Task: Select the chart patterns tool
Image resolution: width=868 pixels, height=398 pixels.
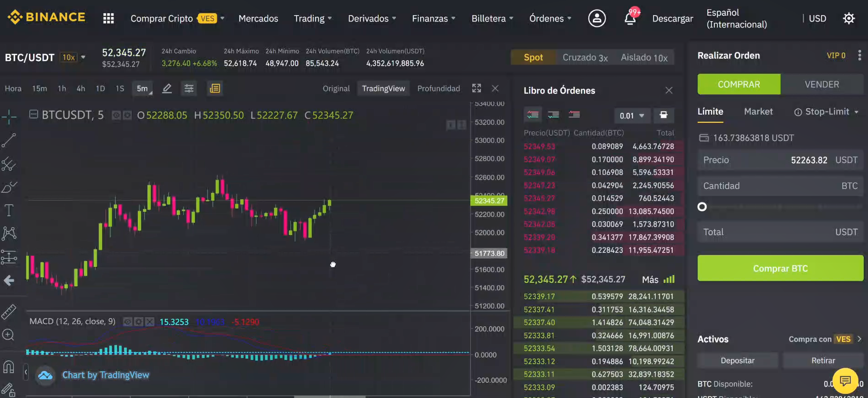Action: 9,233
